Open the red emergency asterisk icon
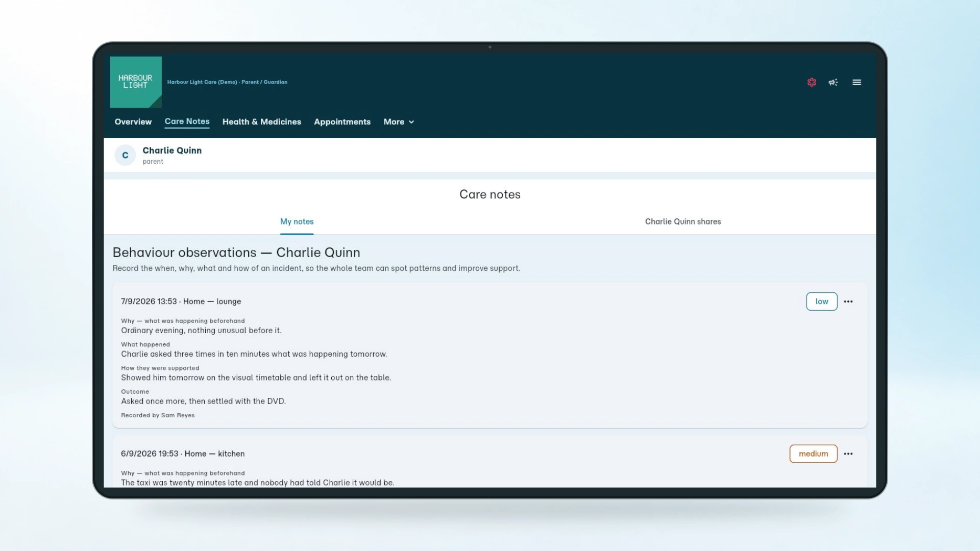 pyautogui.click(x=812, y=82)
